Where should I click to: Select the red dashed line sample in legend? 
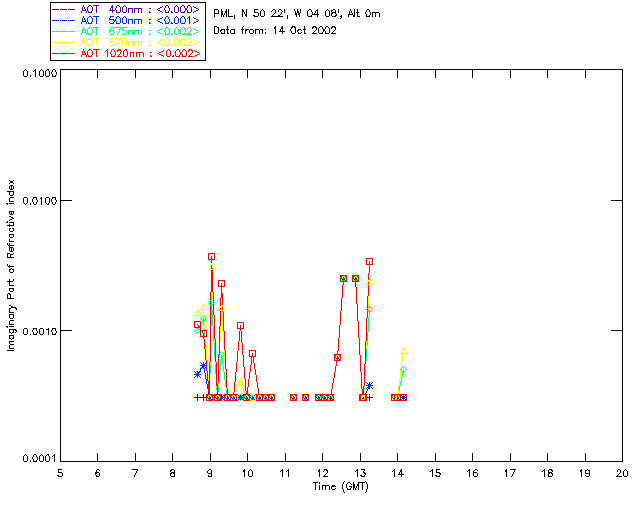tap(64, 53)
